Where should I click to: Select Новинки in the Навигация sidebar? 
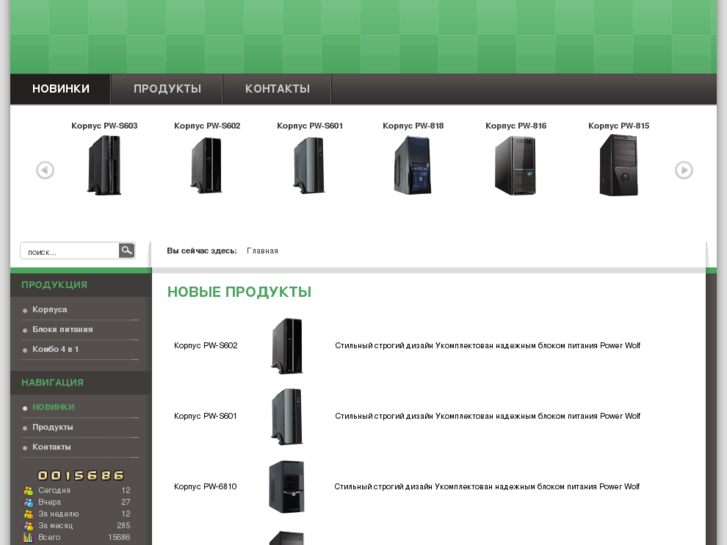coord(53,407)
